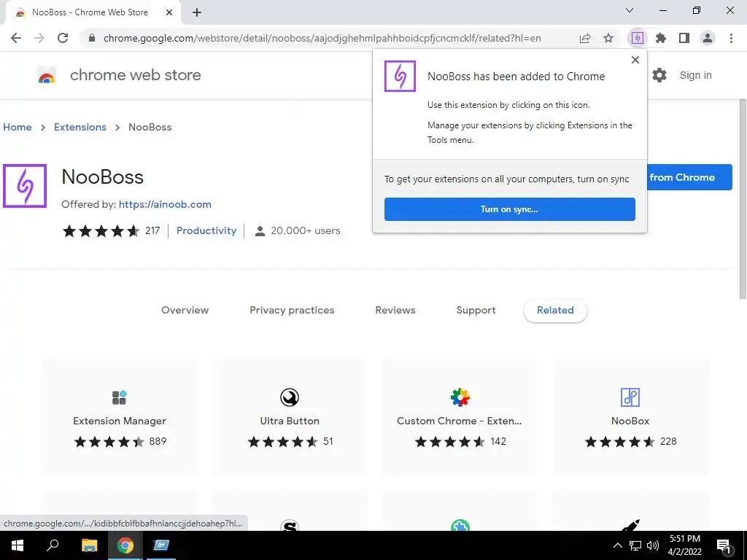Open the NooBox extension icon
Screen dimensions: 747x560
(x=630, y=397)
